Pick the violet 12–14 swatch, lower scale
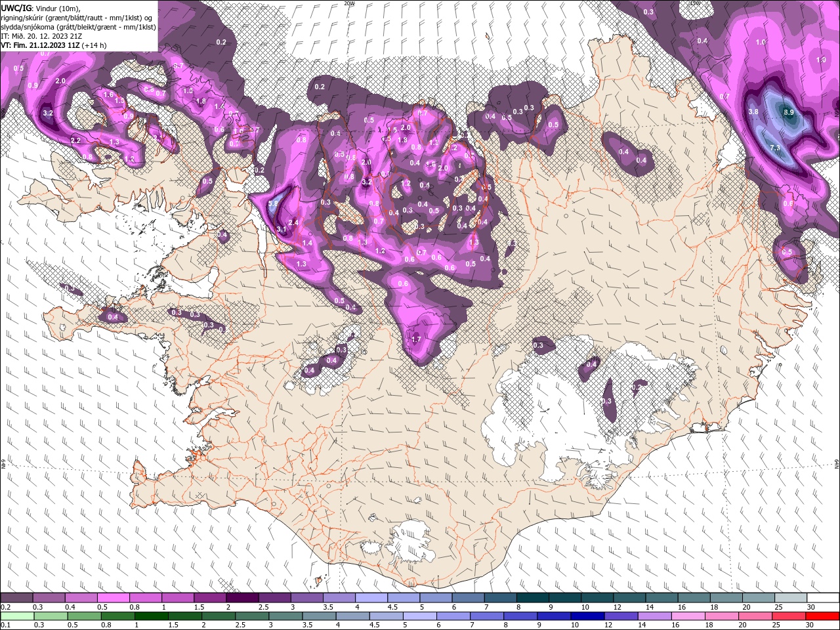The image size is (840, 630). pyautogui.click(x=621, y=616)
